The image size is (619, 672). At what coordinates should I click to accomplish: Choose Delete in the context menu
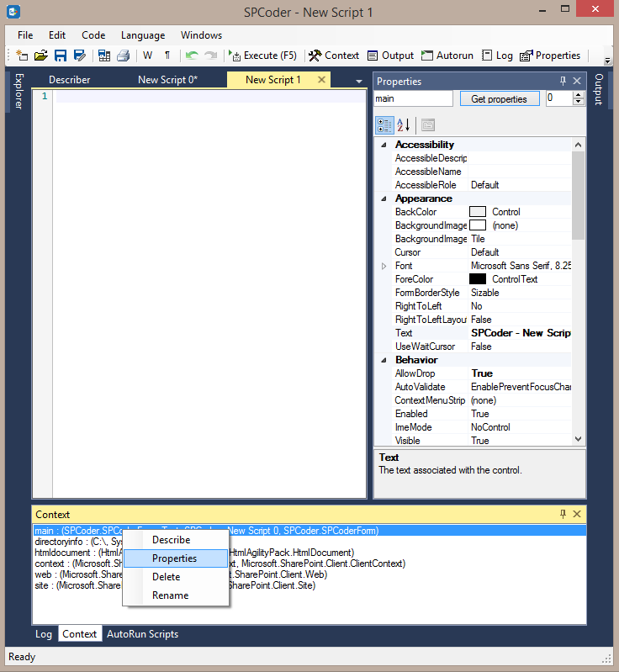pos(176,577)
